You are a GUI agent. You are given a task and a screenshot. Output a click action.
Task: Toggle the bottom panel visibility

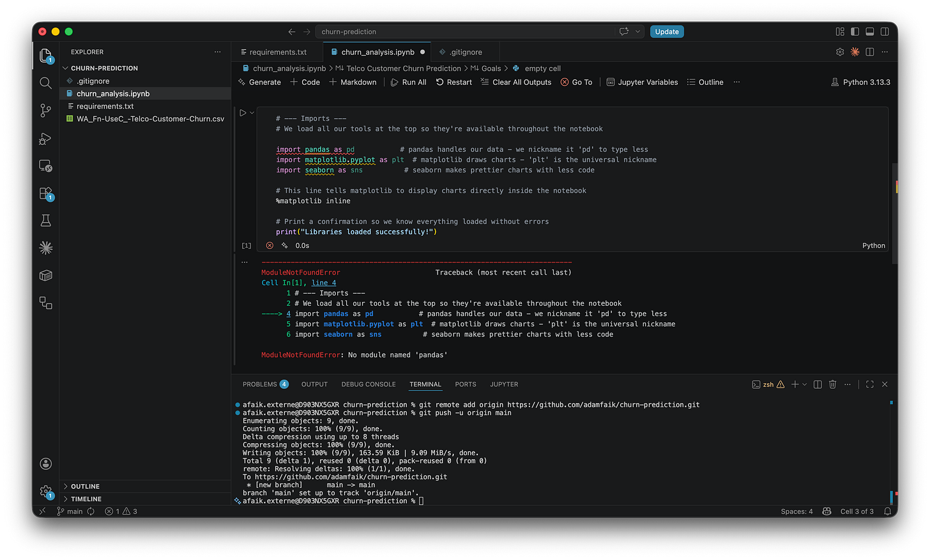(x=869, y=31)
